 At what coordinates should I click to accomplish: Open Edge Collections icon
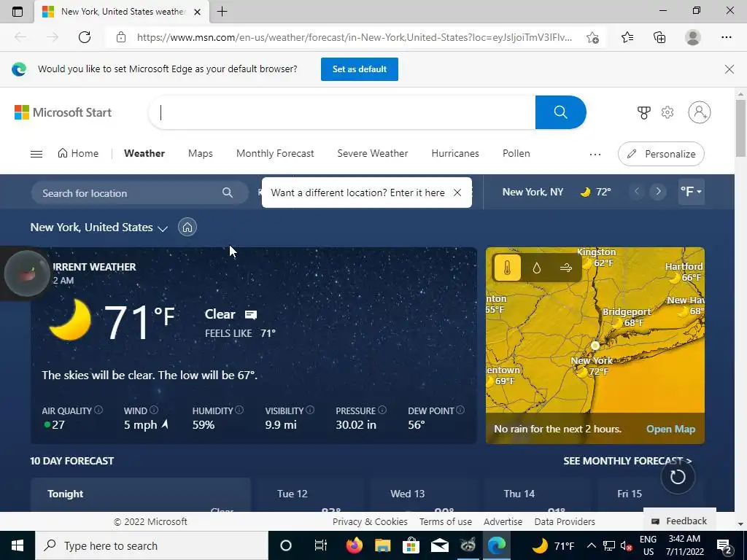click(x=659, y=37)
